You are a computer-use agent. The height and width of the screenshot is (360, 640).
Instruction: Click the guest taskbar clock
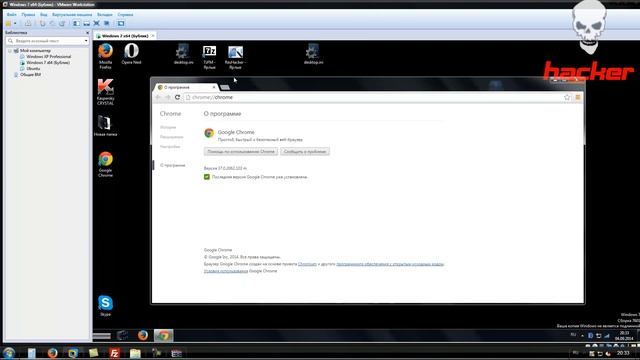coord(624,336)
